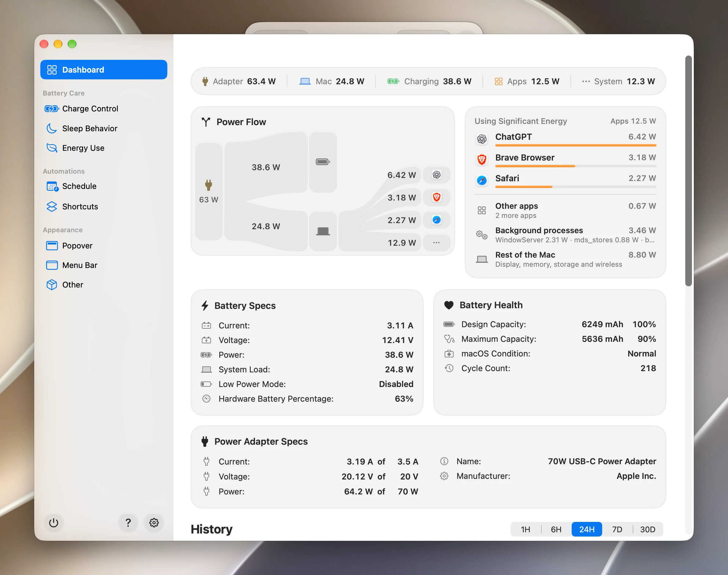Click '2 more apps' under Other apps

click(x=516, y=215)
